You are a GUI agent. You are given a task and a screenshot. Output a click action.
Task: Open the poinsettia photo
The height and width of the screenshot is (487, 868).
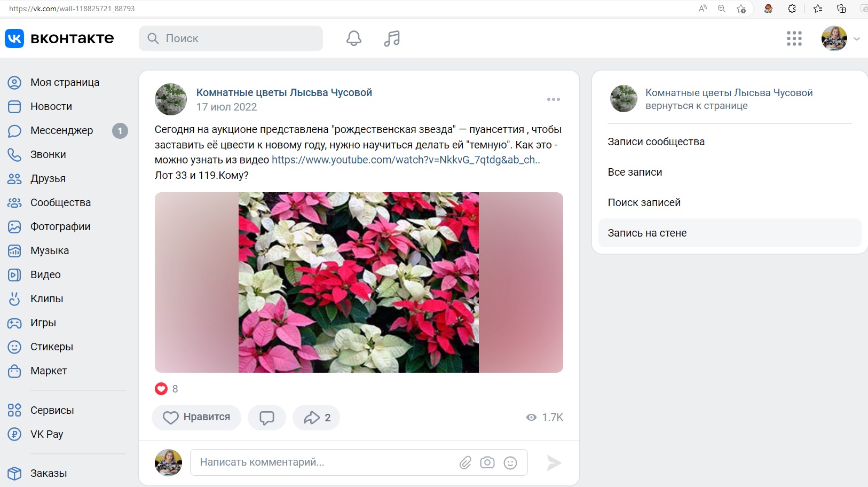[359, 282]
